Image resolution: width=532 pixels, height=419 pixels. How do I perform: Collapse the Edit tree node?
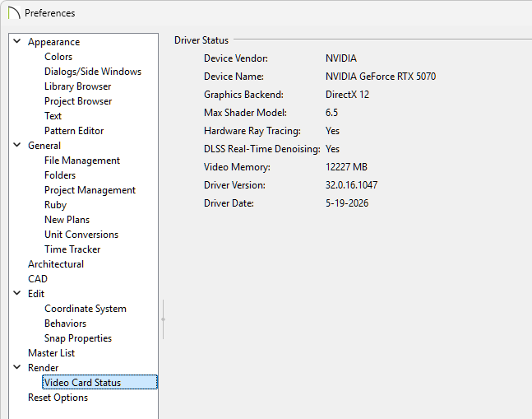pyautogui.click(x=17, y=293)
